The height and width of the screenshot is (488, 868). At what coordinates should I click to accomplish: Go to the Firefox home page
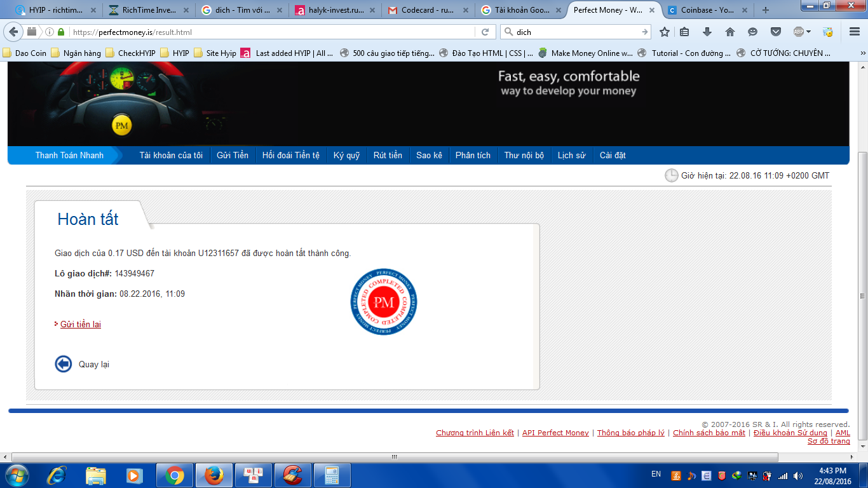click(730, 32)
